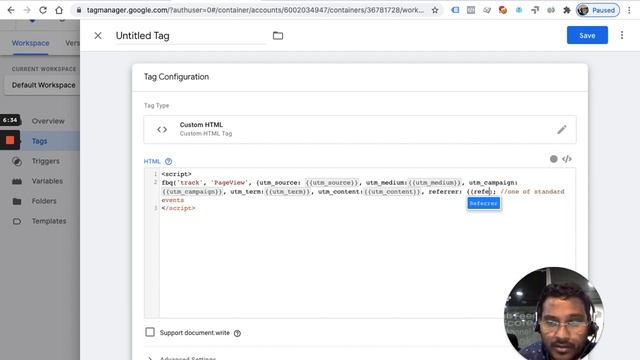The image size is (640, 360).
Task: Click the closing </script> line
Action: 178,208
